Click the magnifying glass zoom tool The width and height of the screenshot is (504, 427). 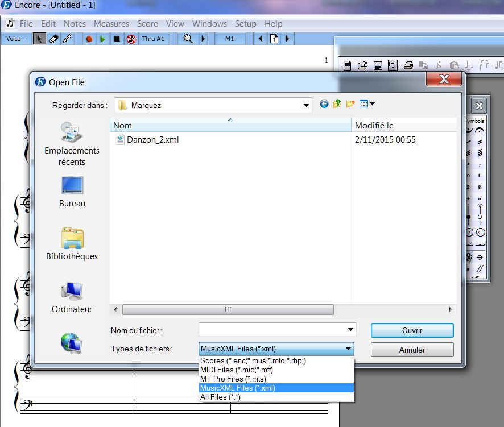click(187, 39)
